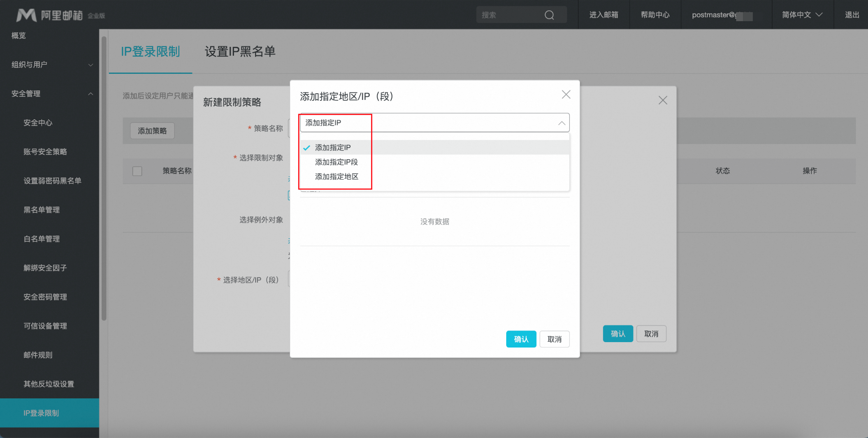
Task: Open 进入邮箱 in top bar
Action: [x=604, y=15]
